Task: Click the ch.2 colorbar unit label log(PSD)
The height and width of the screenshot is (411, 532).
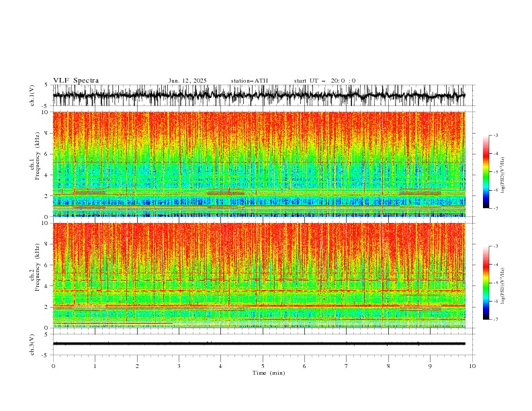Action: point(502,286)
